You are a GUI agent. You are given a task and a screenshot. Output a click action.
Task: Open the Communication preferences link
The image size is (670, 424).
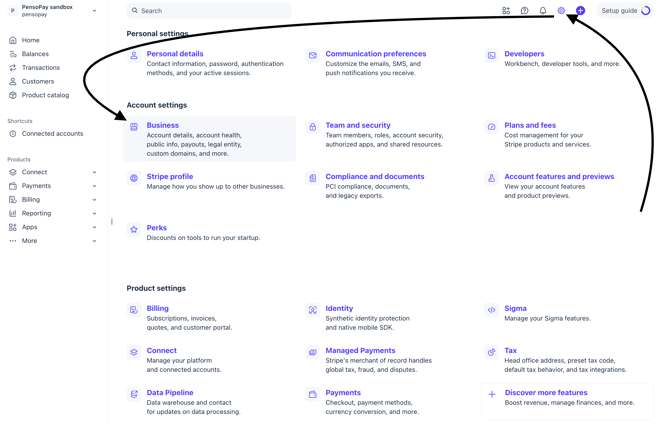376,54
